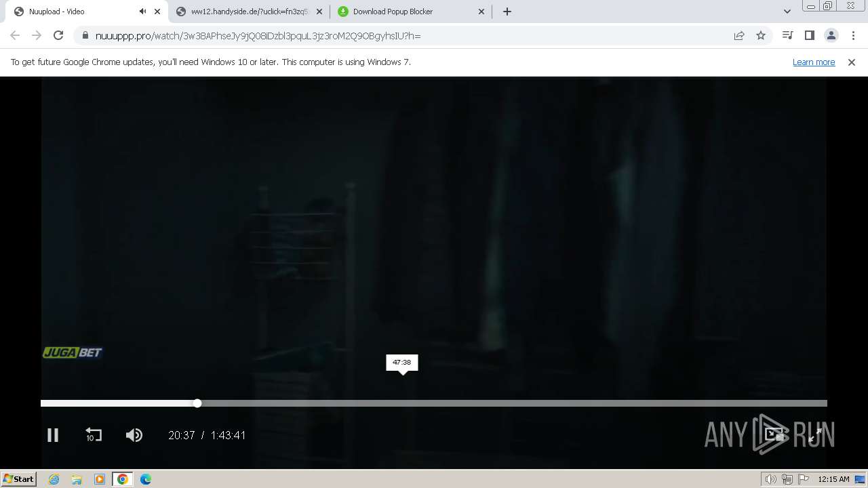
Task: Dismiss the Chrome update infobar
Action: click(x=852, y=62)
